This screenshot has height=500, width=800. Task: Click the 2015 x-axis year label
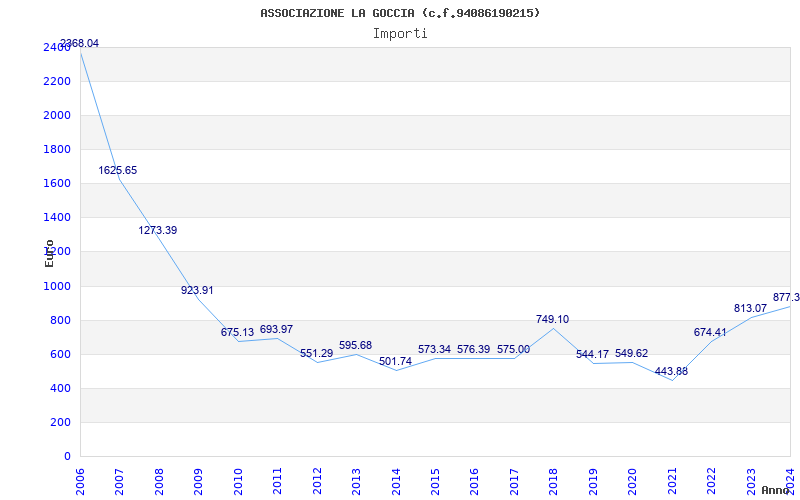435,480
